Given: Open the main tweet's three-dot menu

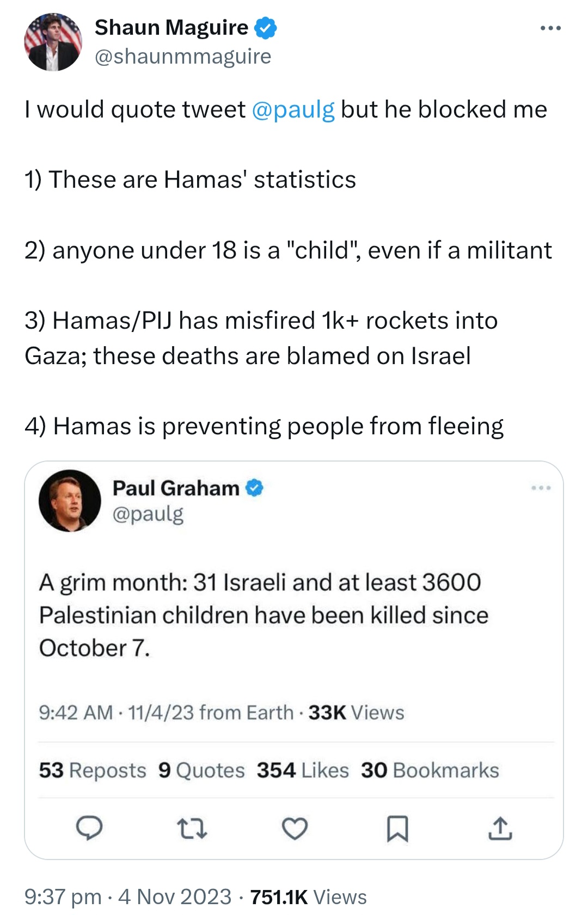Looking at the screenshot, I should tap(550, 28).
